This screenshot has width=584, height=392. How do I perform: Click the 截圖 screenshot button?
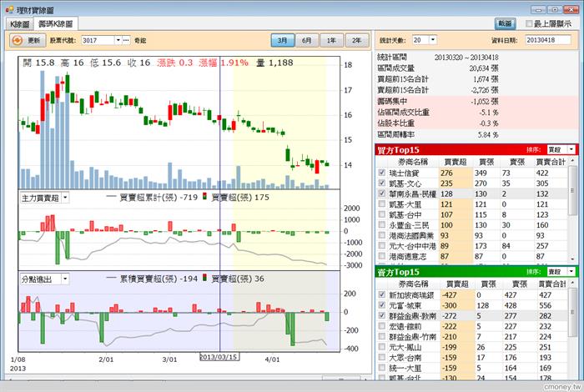505,23
